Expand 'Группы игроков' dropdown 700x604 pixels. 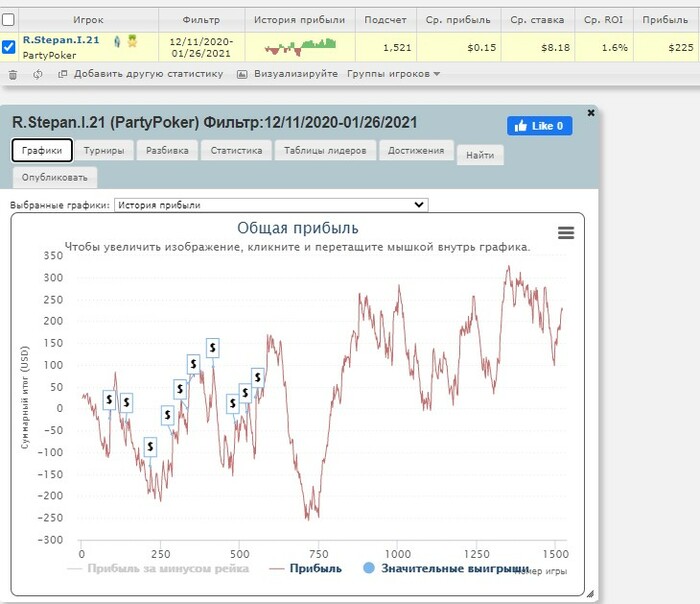pos(393,74)
